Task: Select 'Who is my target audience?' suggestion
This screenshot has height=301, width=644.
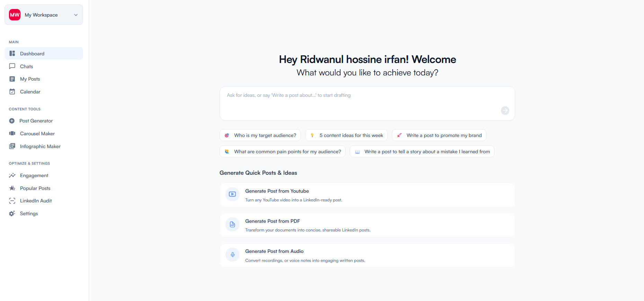Action: [x=260, y=135]
